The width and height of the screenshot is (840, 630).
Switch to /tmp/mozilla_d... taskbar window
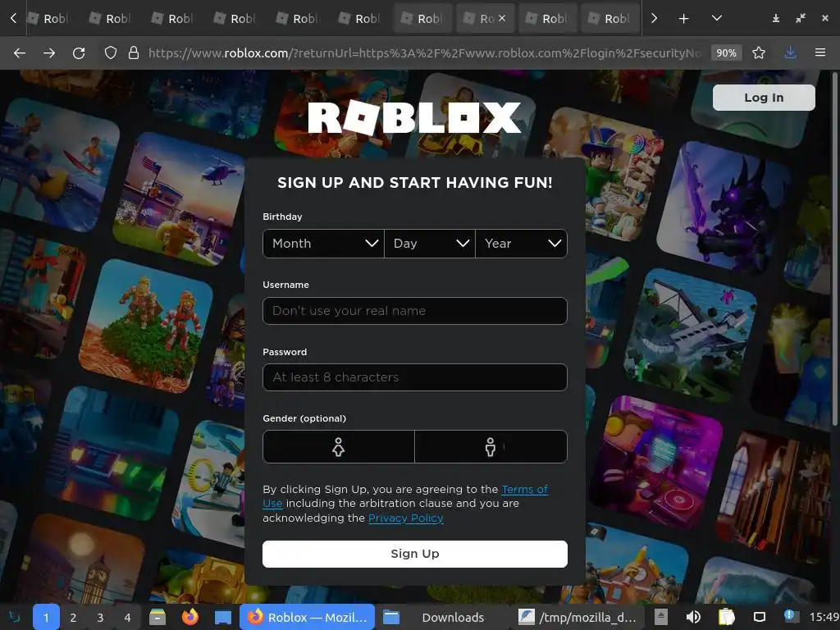[x=577, y=617]
